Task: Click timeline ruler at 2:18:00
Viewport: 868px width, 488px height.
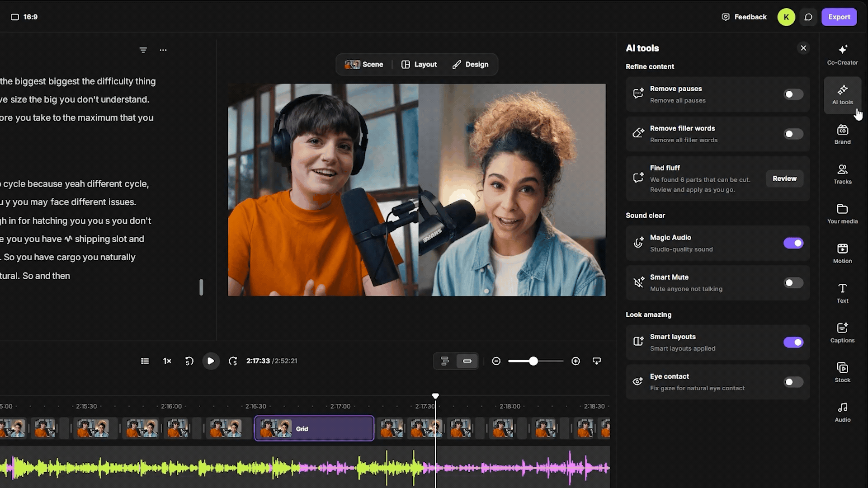Action: pos(510,406)
